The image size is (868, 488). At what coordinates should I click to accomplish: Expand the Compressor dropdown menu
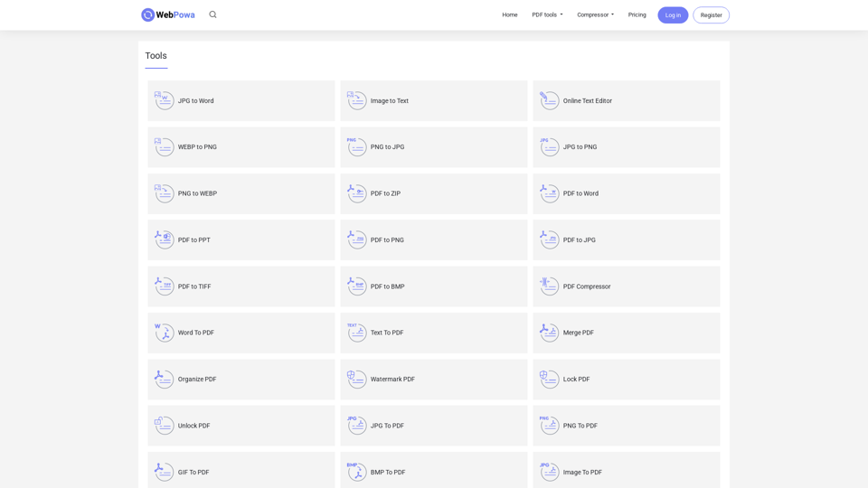(x=595, y=14)
